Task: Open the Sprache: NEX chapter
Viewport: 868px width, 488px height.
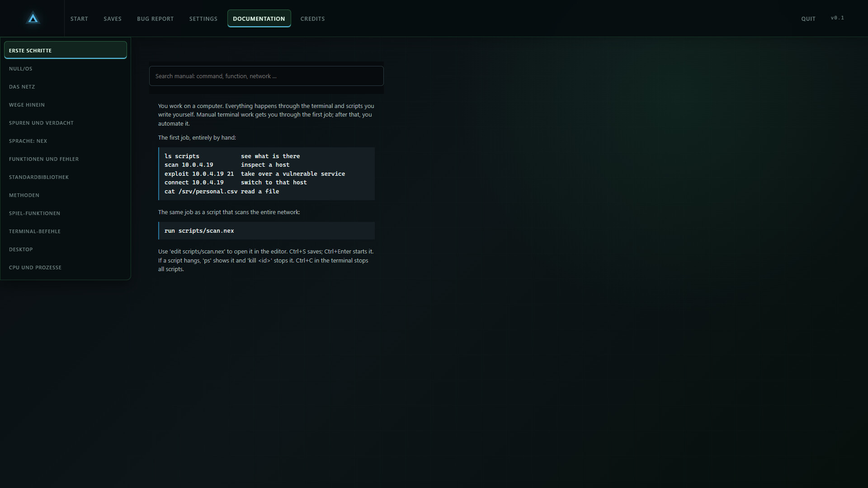Action: (x=66, y=141)
